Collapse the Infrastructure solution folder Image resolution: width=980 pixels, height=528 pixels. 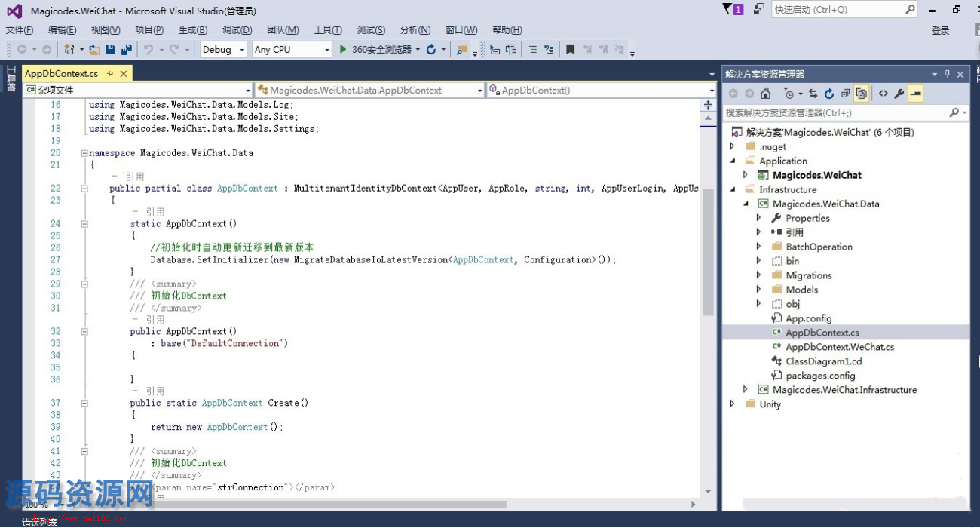tap(732, 189)
